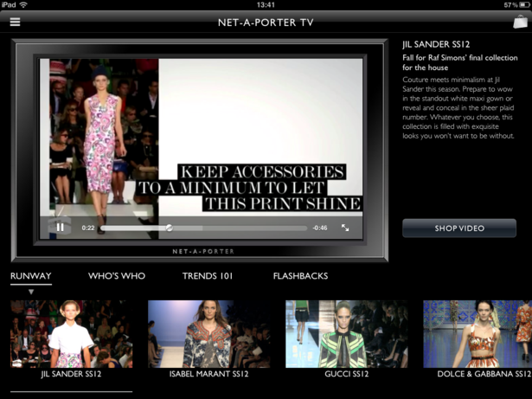This screenshot has width=532, height=399.
Task: Open the shopping bag icon
Action: point(520,22)
